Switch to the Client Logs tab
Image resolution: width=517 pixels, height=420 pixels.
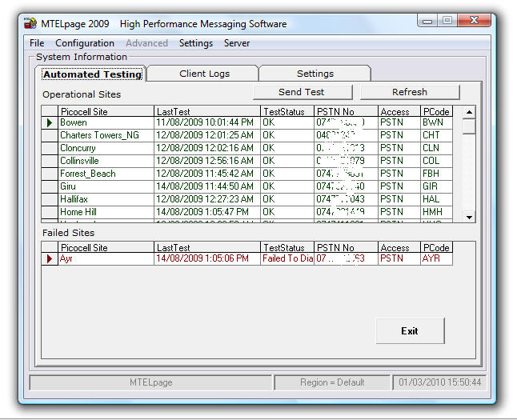pyautogui.click(x=204, y=74)
